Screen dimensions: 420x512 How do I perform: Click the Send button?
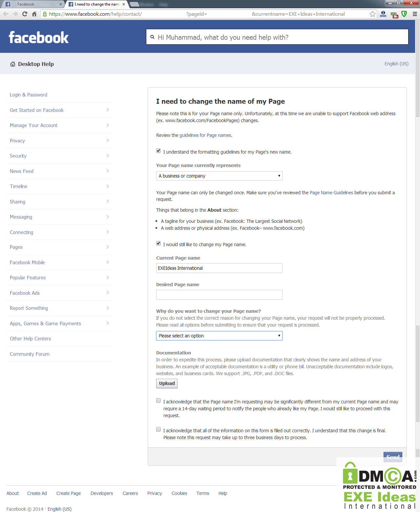pos(393,457)
